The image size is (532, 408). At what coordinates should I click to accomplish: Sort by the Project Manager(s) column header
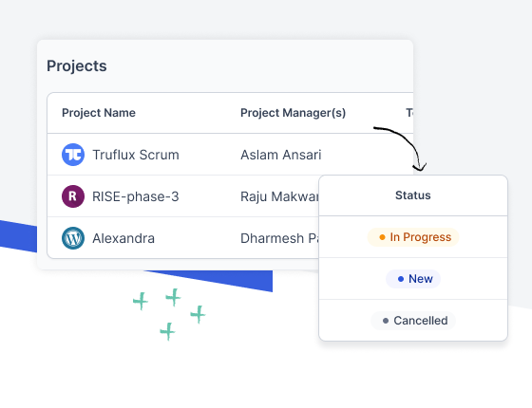point(294,113)
